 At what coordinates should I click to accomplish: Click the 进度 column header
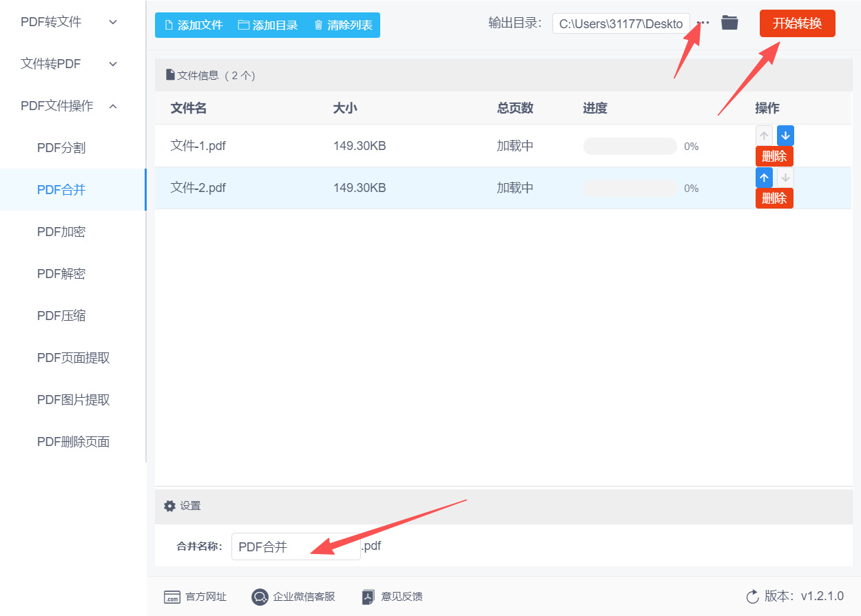(x=595, y=108)
